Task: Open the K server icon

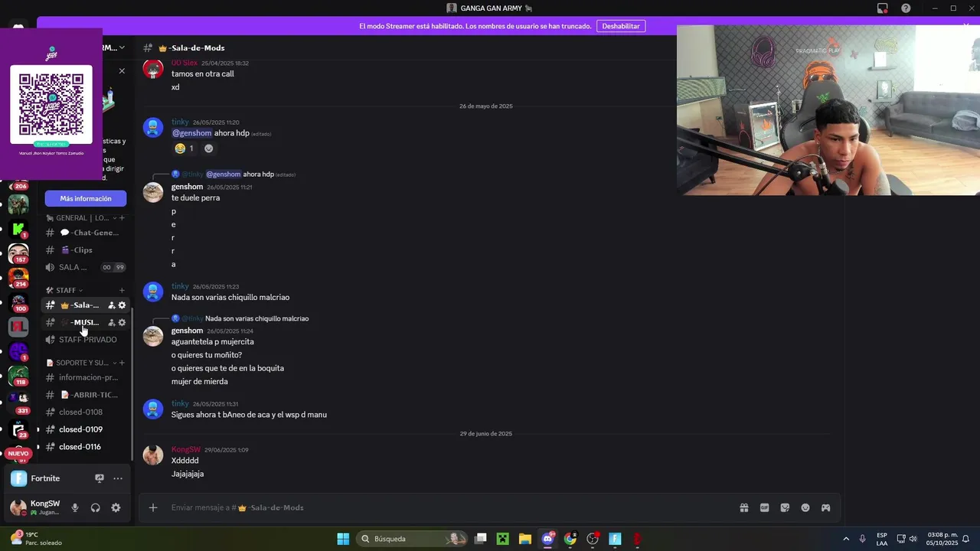Action: coord(18,229)
